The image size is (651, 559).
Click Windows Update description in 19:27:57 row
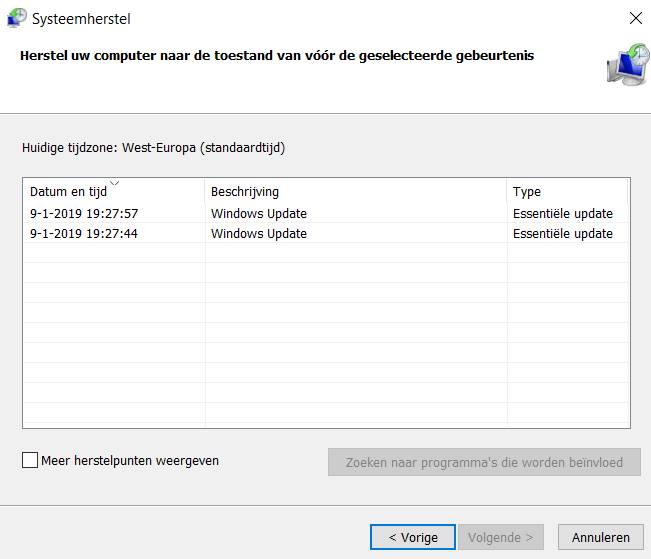(259, 213)
